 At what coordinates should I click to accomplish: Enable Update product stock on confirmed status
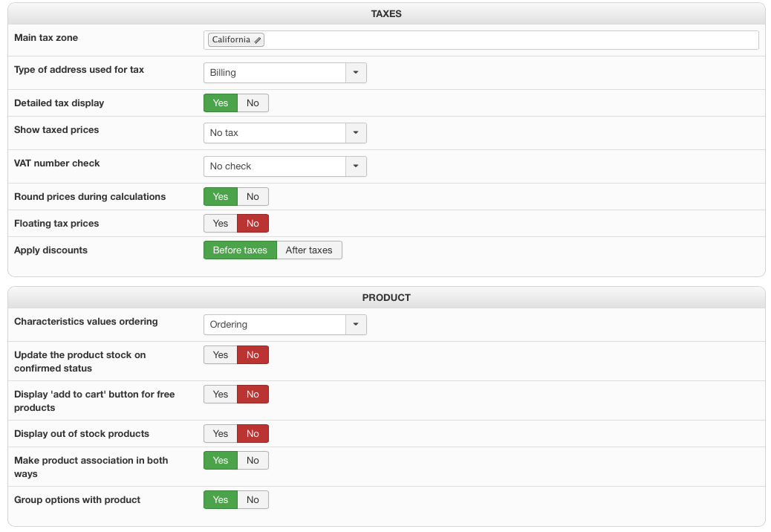[x=221, y=355]
